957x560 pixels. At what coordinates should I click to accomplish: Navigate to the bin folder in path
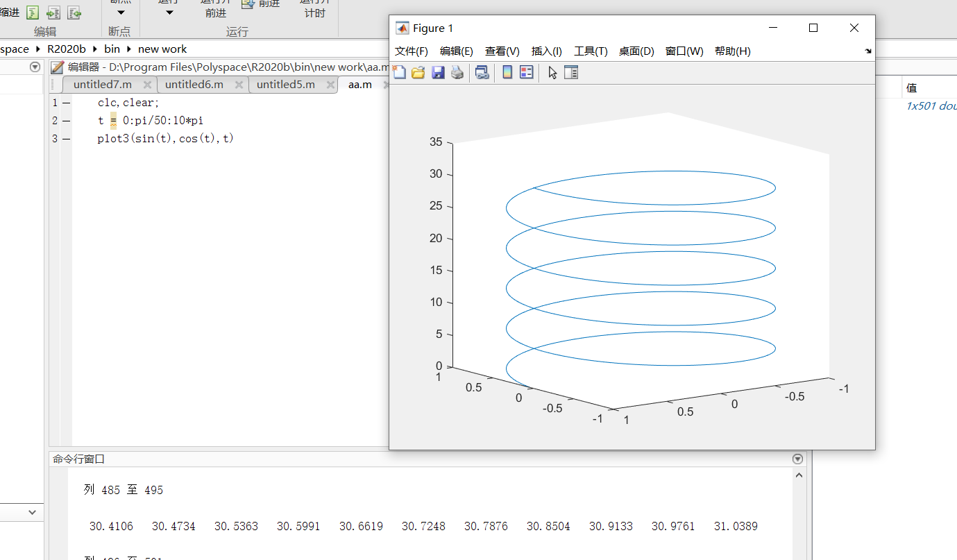click(x=112, y=49)
